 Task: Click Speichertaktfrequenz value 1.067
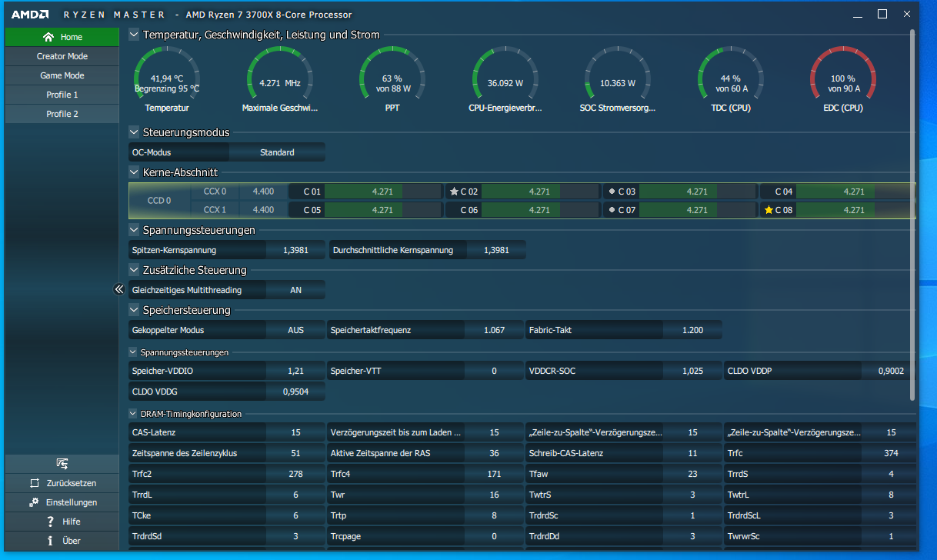(x=494, y=330)
